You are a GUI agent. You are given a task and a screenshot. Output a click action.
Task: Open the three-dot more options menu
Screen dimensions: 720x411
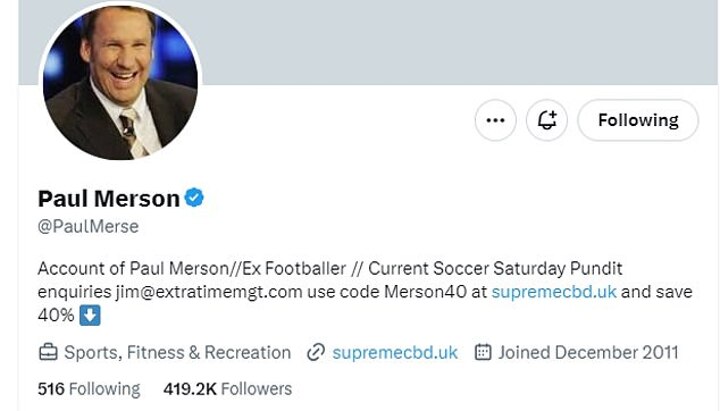click(x=494, y=121)
